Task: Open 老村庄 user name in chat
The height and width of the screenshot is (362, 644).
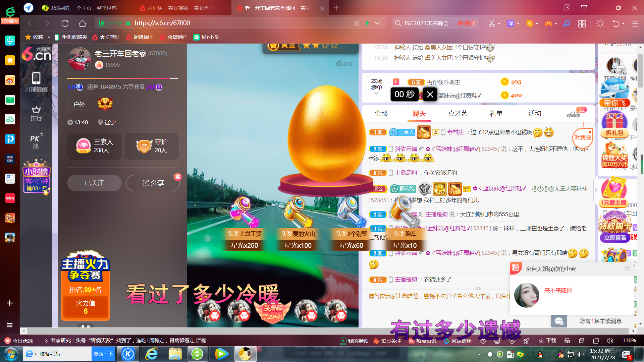Action: [455, 132]
